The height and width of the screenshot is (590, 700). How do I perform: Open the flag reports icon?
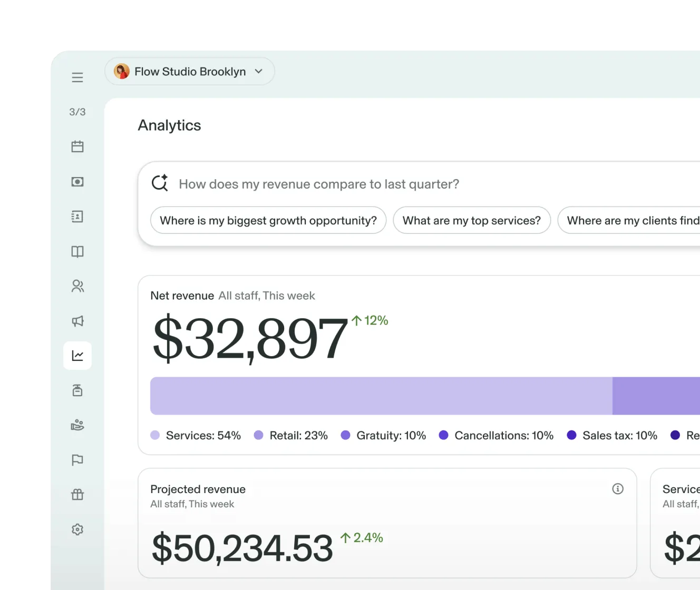pos(77,460)
